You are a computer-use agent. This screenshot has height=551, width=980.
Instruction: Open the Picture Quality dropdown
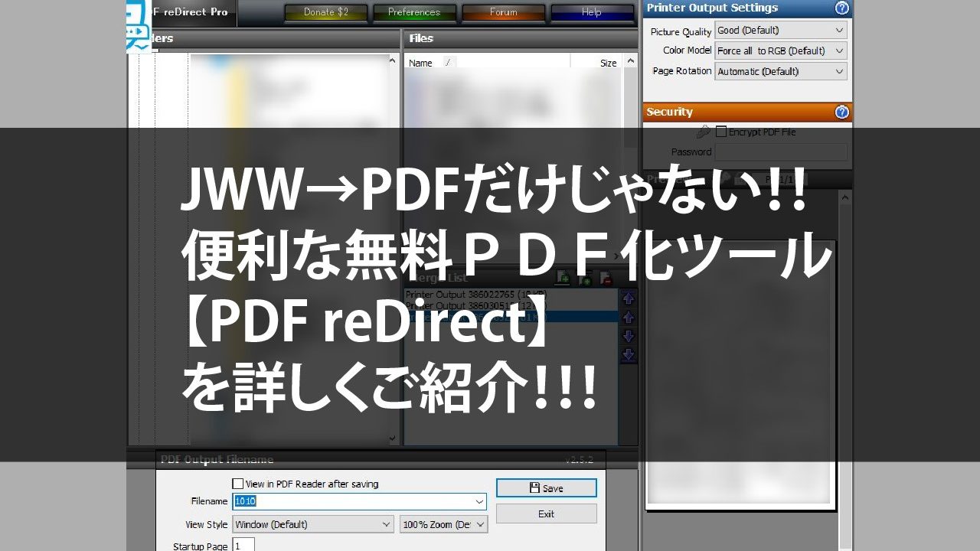click(x=781, y=30)
